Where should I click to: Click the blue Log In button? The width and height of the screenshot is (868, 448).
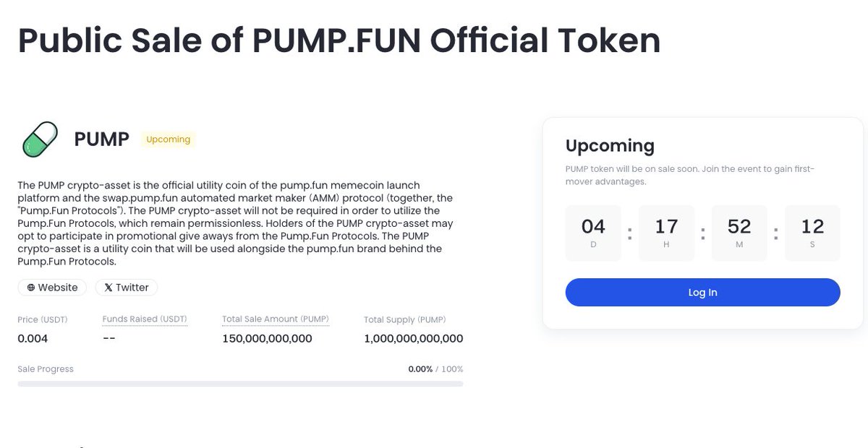point(702,293)
